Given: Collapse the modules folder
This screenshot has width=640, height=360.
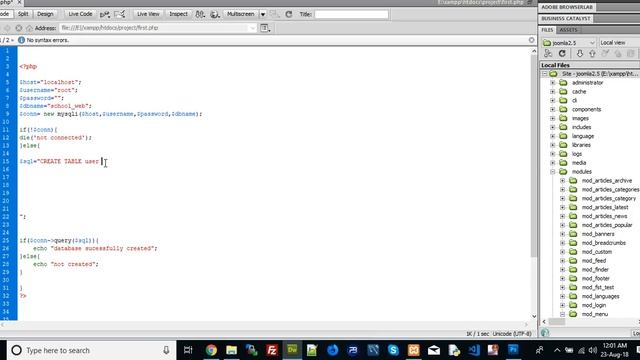Looking at the screenshot, I should pyautogui.click(x=553, y=172).
